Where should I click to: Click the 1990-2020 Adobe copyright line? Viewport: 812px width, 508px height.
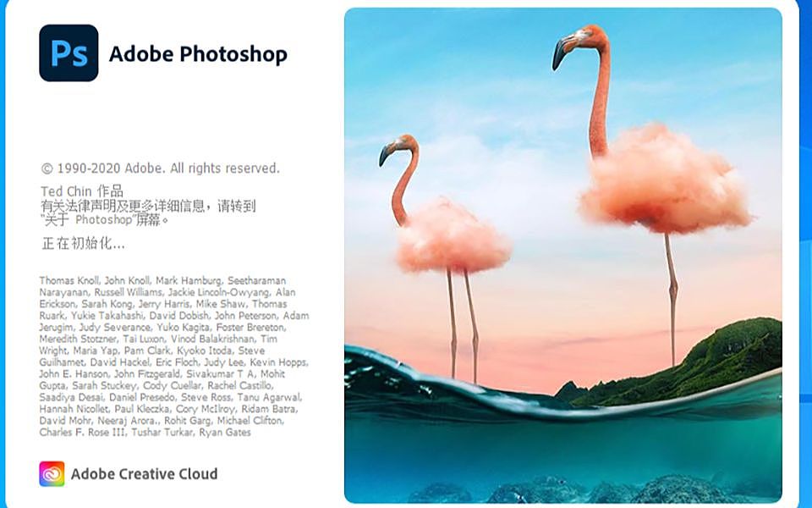coord(161,168)
